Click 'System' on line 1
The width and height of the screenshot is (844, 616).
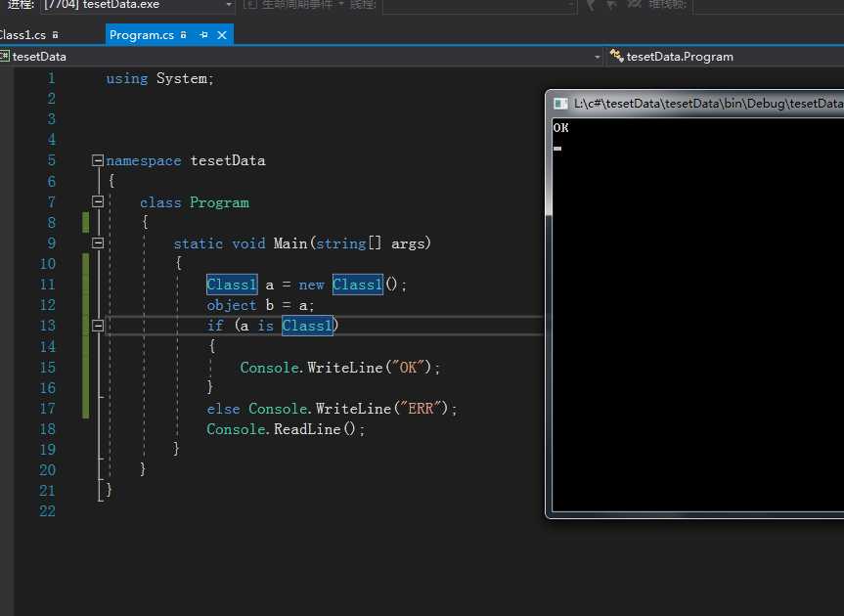182,78
